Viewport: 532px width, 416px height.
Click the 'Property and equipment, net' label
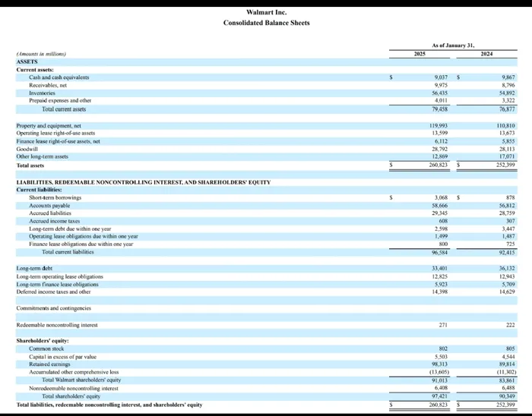tap(49, 125)
